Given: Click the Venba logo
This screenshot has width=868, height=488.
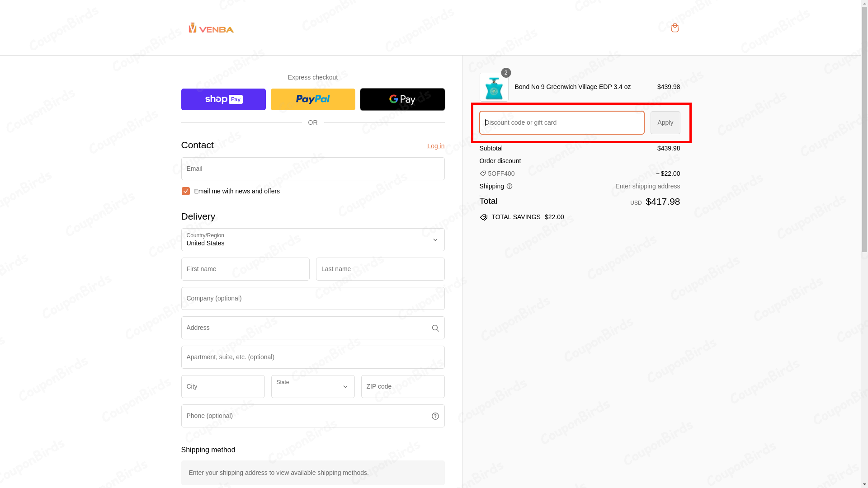Looking at the screenshot, I should coord(211,28).
